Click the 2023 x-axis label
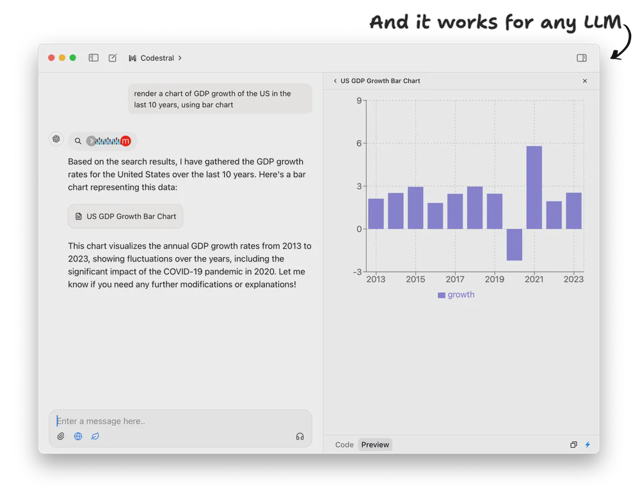Image resolution: width=640 pixels, height=502 pixels. (x=573, y=279)
